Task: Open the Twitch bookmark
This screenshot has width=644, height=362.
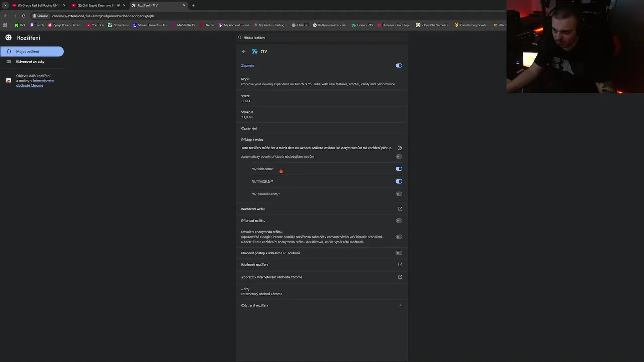Action: coord(36,25)
